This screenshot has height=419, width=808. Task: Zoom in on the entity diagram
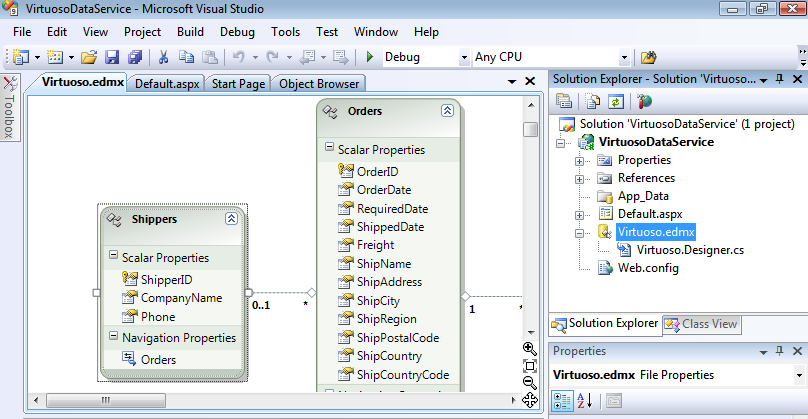click(x=530, y=349)
